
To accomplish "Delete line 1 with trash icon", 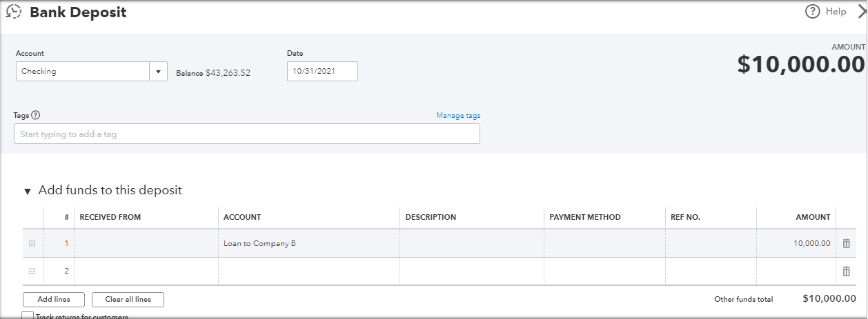I will tap(846, 243).
